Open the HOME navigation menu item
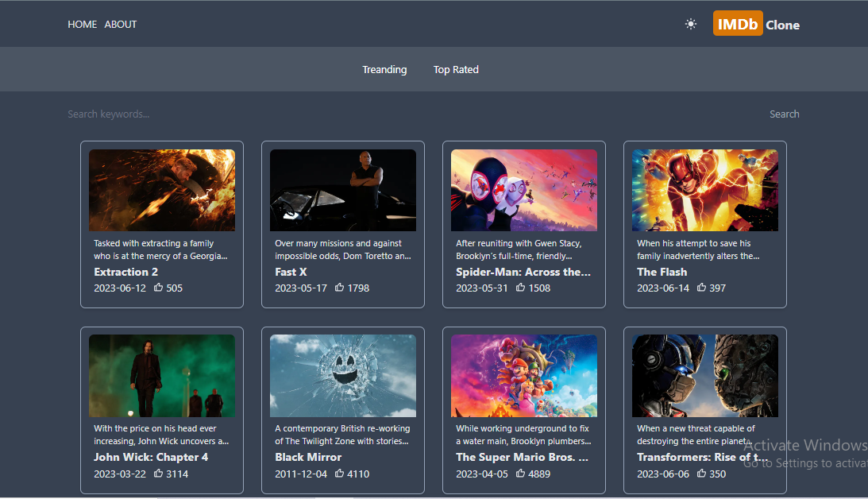The height and width of the screenshot is (499, 868). (82, 24)
